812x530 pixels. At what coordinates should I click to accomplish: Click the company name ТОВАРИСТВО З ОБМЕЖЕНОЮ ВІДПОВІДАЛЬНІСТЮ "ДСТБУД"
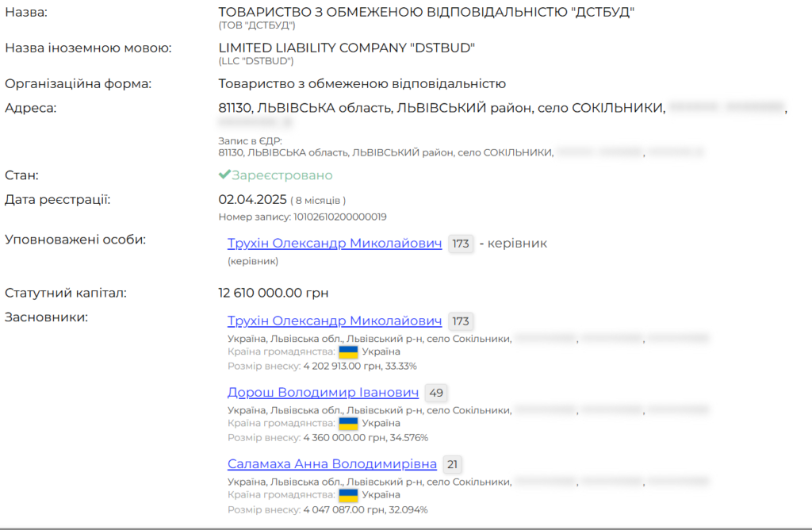pyautogui.click(x=427, y=12)
